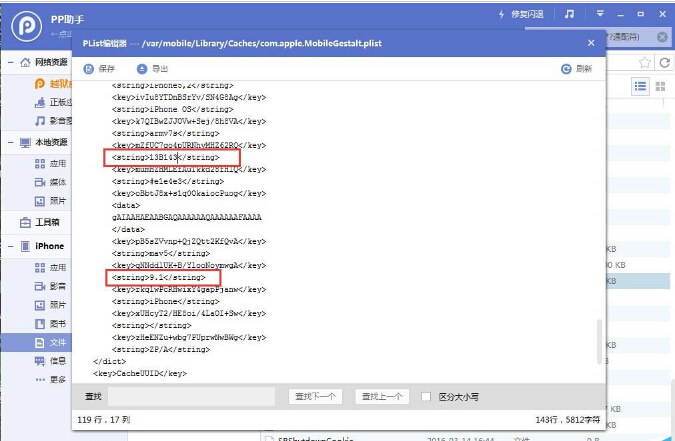Image resolution: width=675 pixels, height=441 pixels.
Task: Click the 查找 search input field
Action: [191, 396]
